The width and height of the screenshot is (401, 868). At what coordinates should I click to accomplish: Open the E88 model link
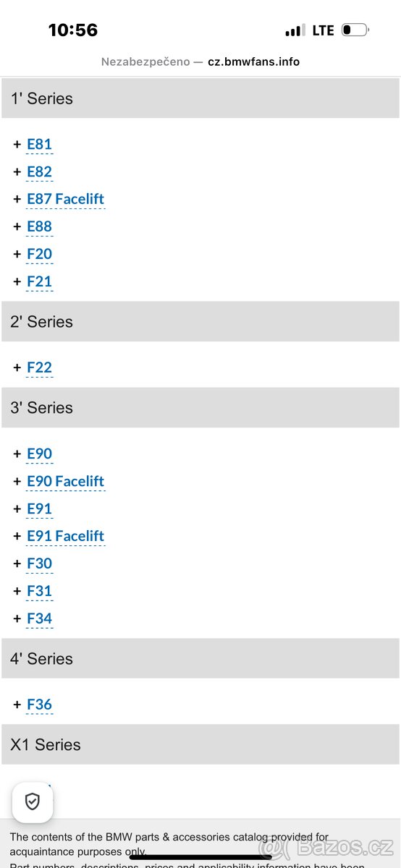(x=39, y=227)
